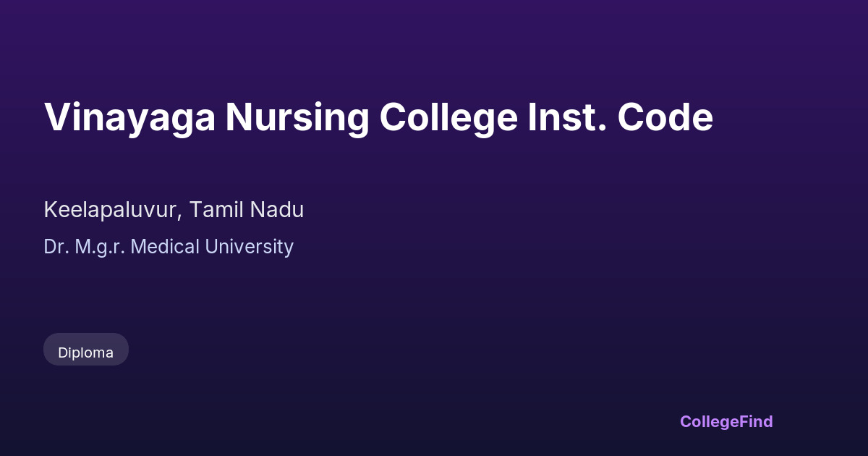Click the Find part of the CollegeFind logo
868x456 pixels.
point(756,421)
